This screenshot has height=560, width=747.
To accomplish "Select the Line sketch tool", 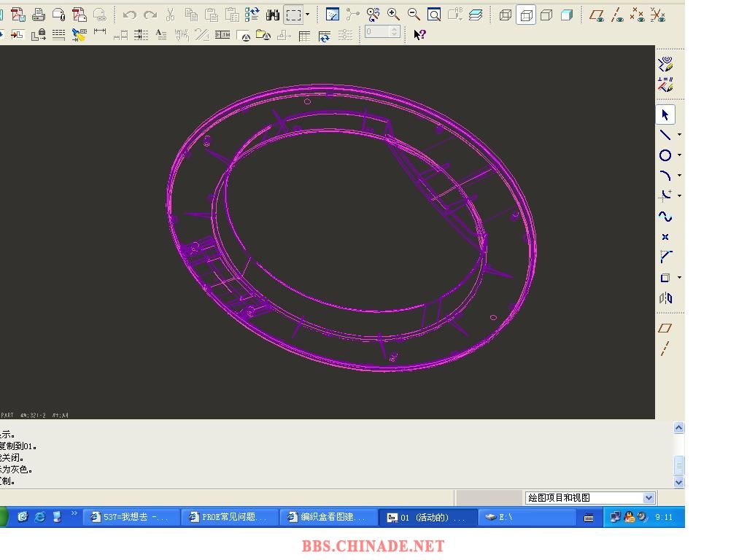I will pos(665,135).
